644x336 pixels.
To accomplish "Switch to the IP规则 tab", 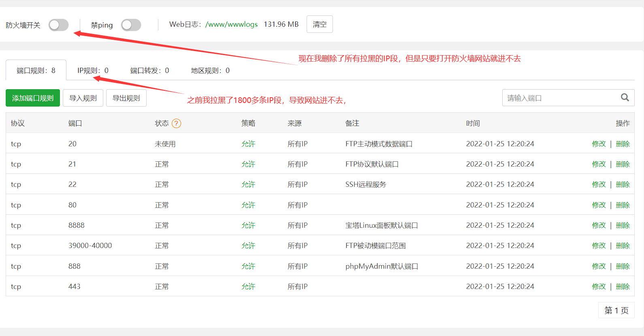I will [93, 71].
